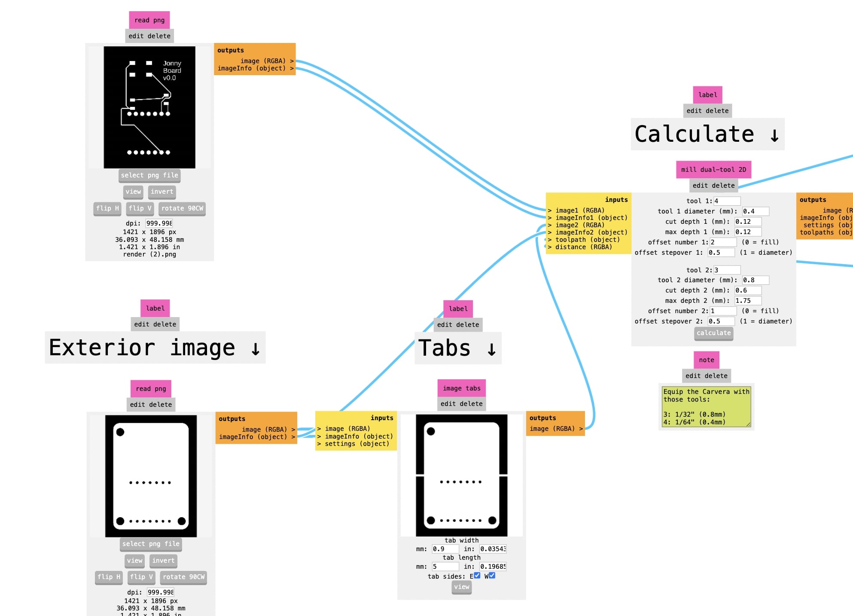Click the calculate button in mill dual-tool
This screenshot has height=616, width=853.
[711, 332]
